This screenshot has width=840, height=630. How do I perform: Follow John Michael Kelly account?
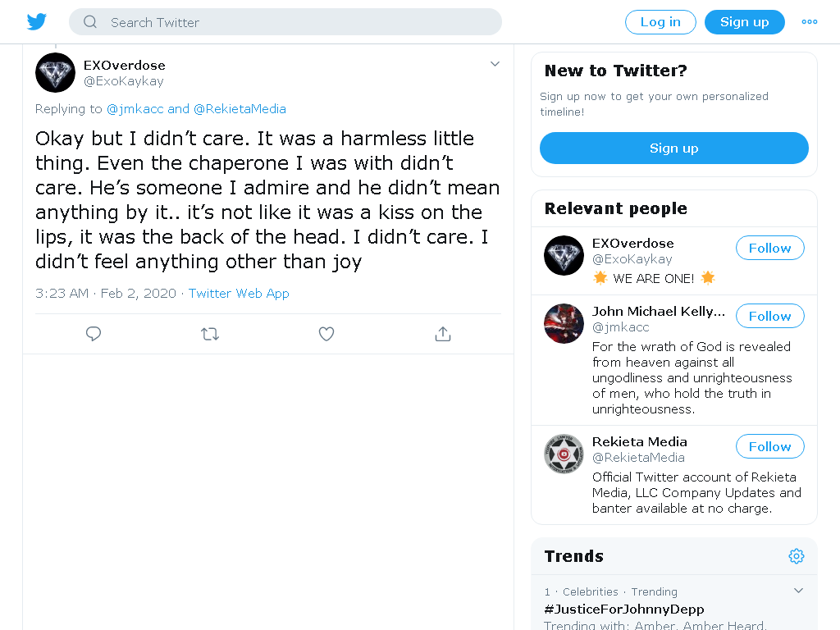point(769,316)
